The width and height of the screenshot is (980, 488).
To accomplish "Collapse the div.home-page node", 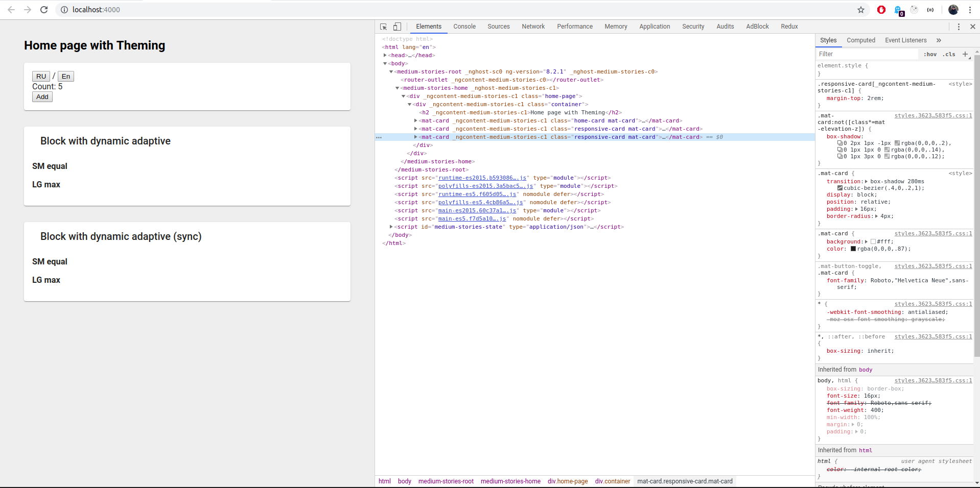I will (404, 96).
